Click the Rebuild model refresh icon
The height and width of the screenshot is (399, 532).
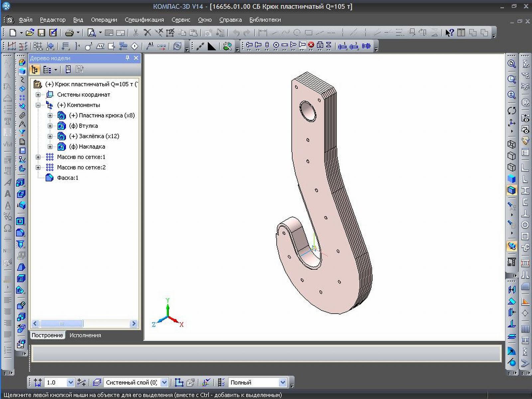click(x=178, y=46)
